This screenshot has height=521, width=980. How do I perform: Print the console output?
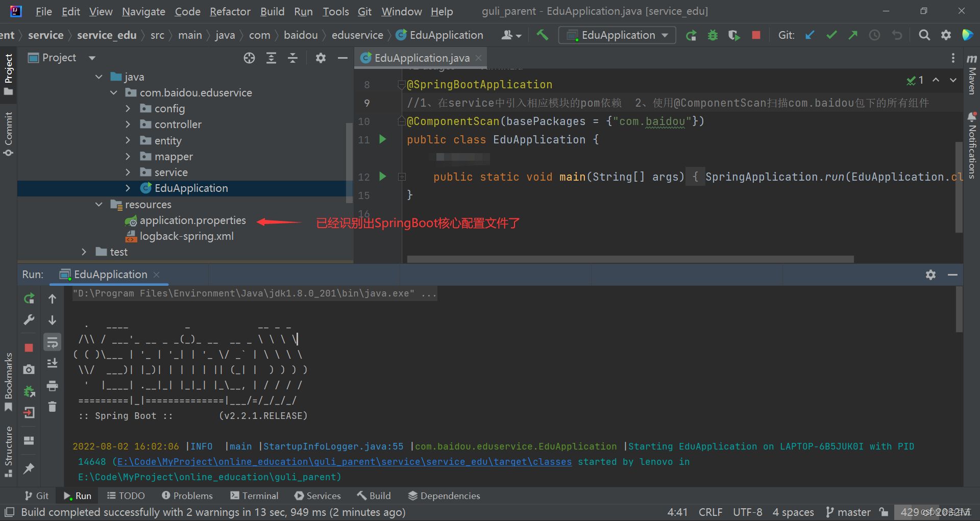(x=52, y=386)
